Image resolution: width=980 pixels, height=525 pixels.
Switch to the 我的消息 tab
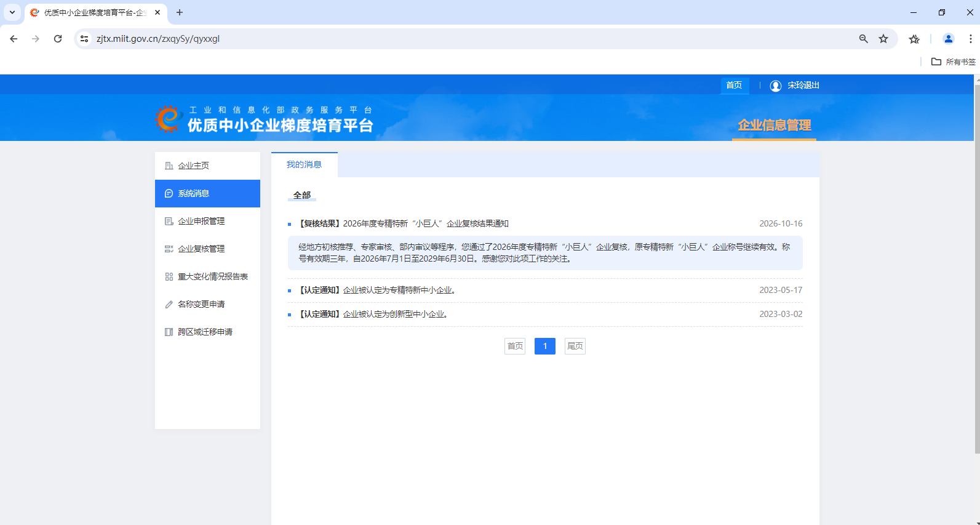pos(304,165)
